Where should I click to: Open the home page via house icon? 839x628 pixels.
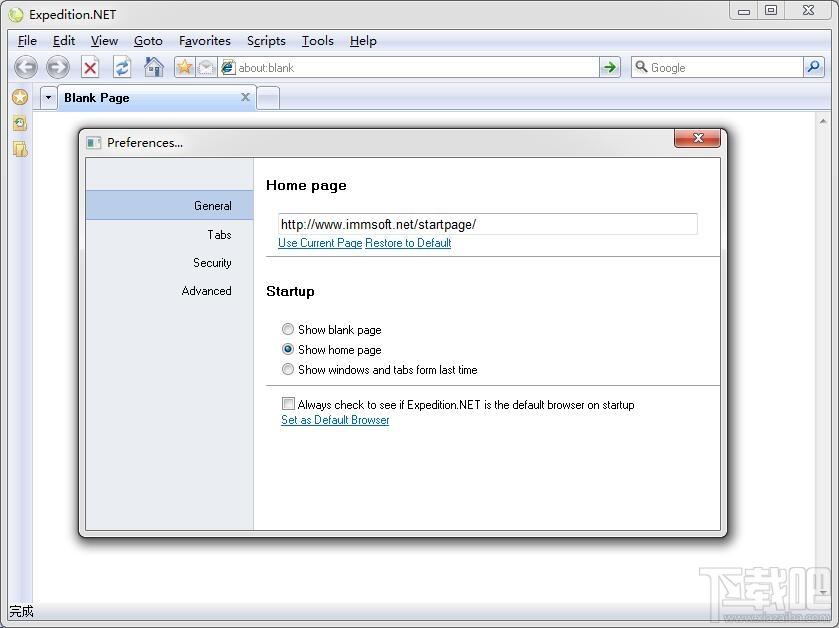[154, 67]
